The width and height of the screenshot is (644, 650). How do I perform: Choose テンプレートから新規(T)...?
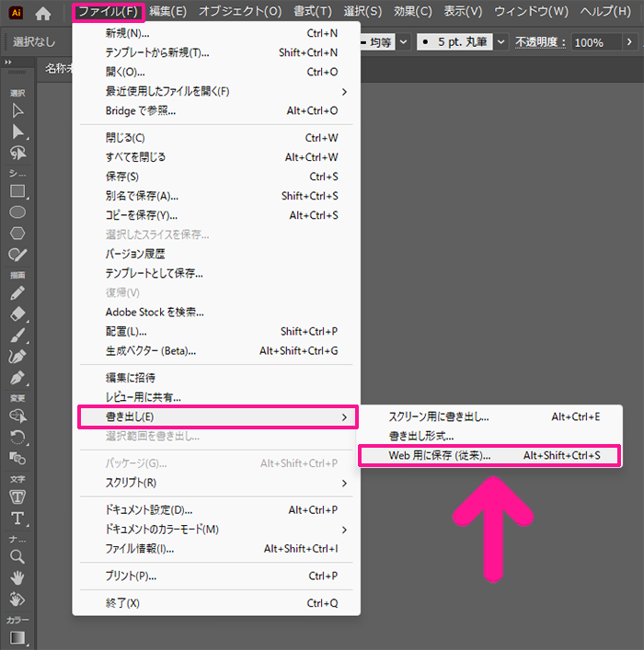pyautogui.click(x=216, y=52)
